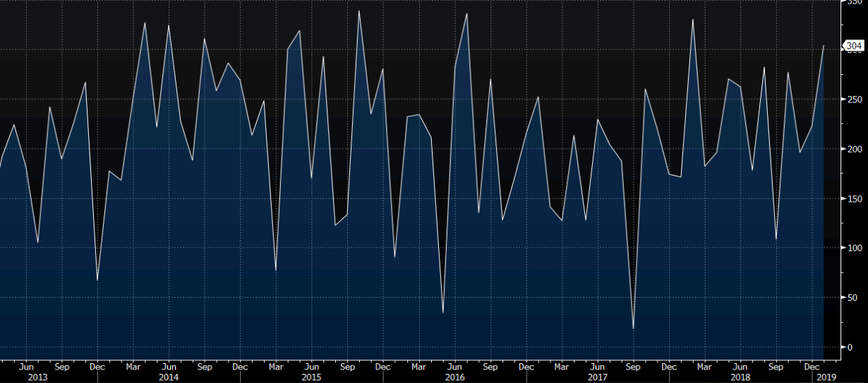The height and width of the screenshot is (383, 868).
Task: Click the Sep label of 2014
Action: pyautogui.click(x=205, y=367)
